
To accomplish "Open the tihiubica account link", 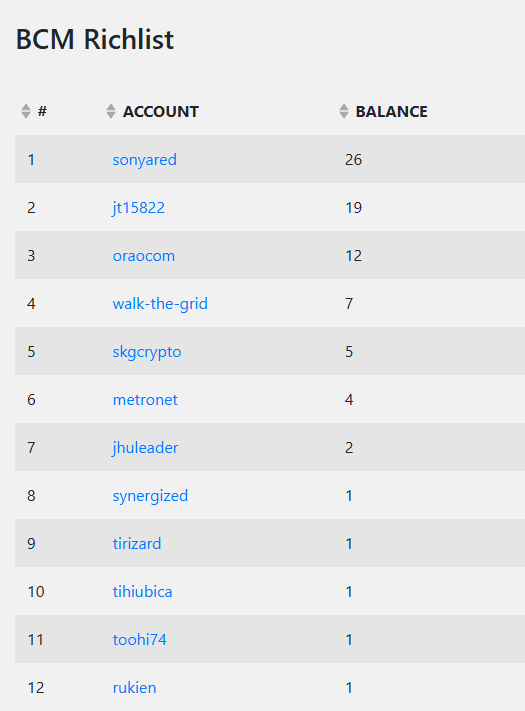I will 142,592.
